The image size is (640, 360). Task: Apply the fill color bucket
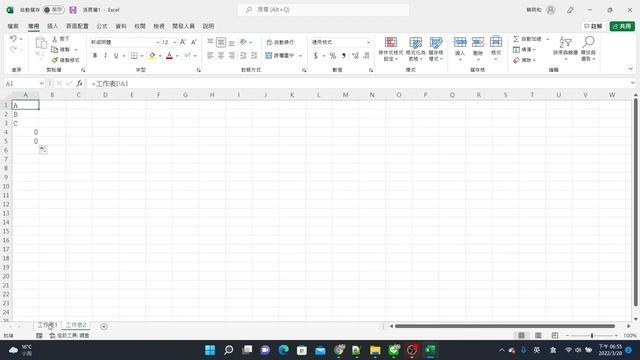point(152,56)
